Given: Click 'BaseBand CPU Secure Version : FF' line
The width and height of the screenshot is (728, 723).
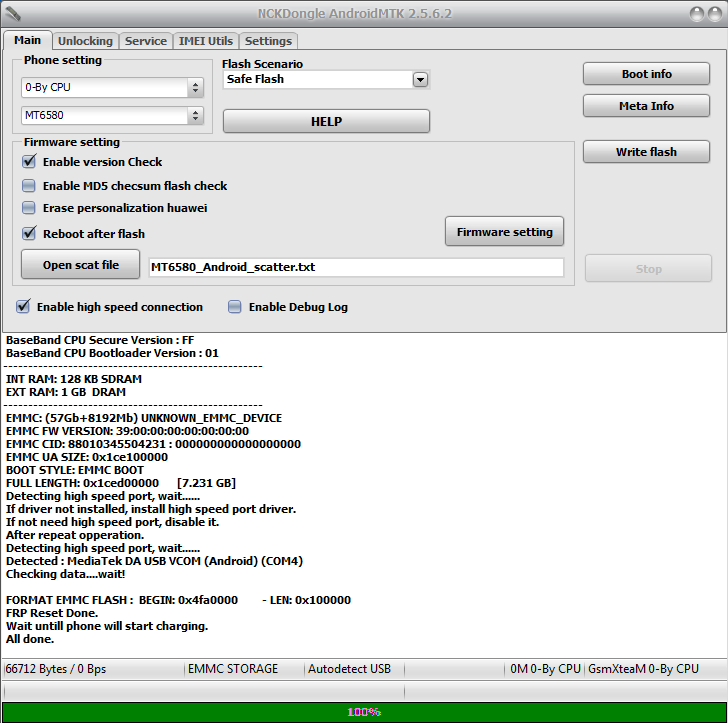Looking at the screenshot, I should click(100, 340).
